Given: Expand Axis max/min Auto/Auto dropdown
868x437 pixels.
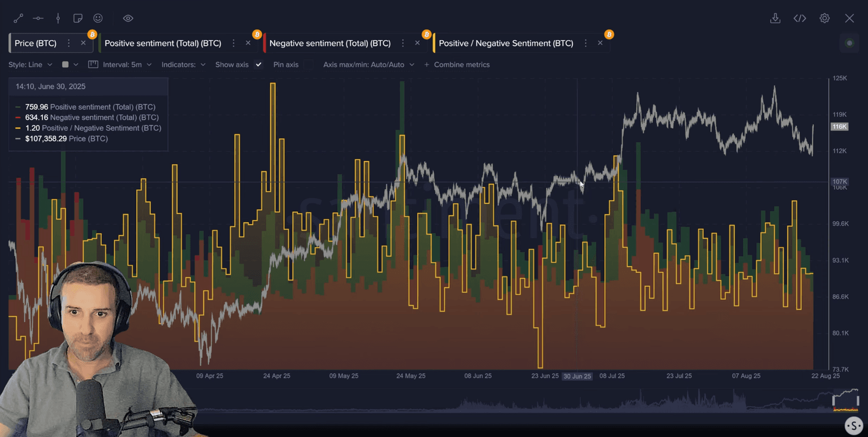Looking at the screenshot, I should [x=368, y=65].
